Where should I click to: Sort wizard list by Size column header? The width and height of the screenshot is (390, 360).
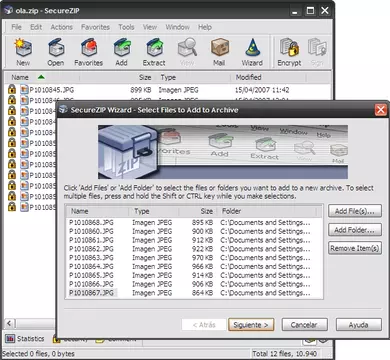(x=198, y=211)
